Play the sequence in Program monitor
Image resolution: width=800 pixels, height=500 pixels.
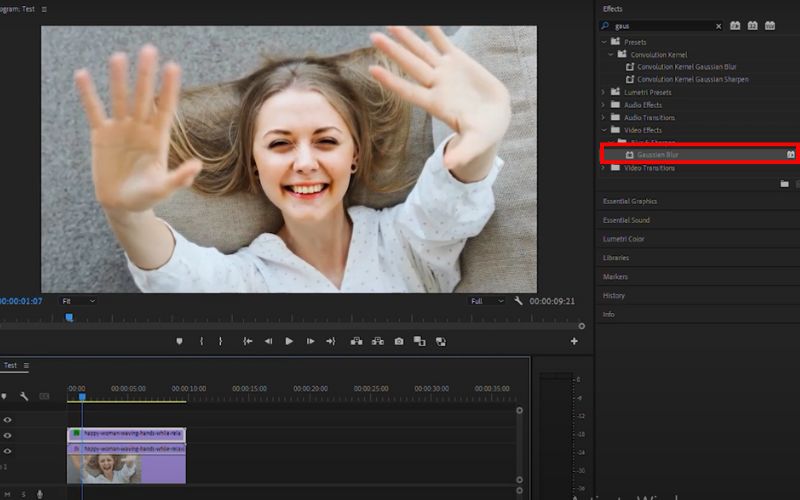[289, 341]
